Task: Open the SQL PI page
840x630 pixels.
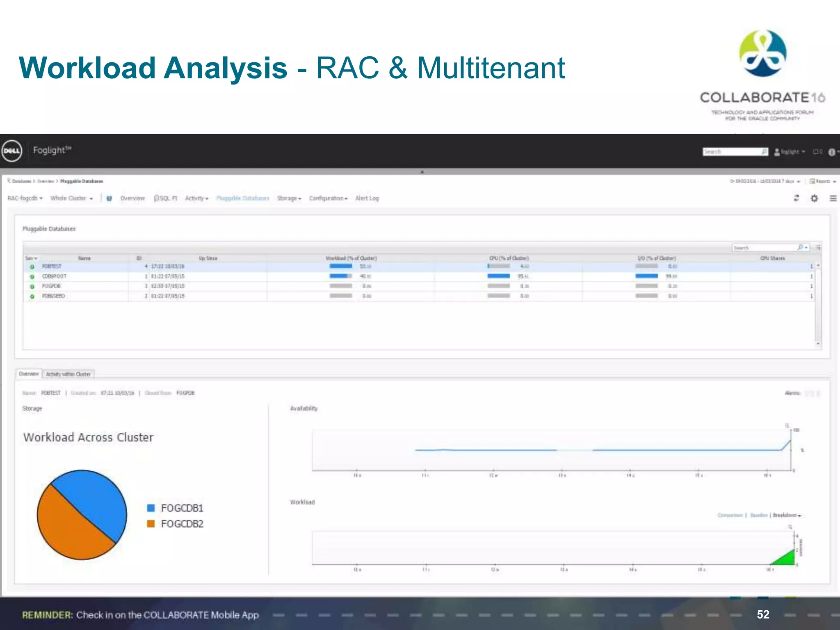Action: click(166, 199)
